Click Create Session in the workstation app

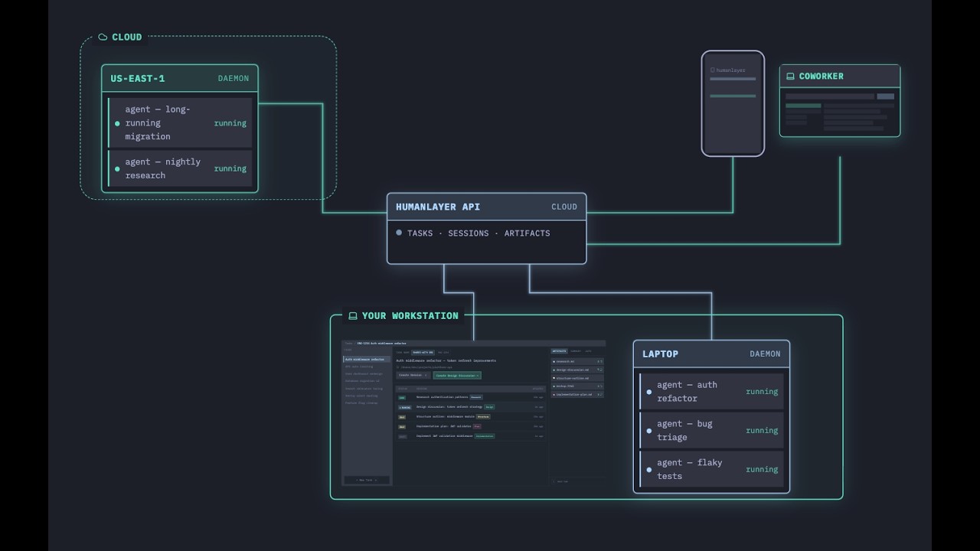tap(413, 375)
